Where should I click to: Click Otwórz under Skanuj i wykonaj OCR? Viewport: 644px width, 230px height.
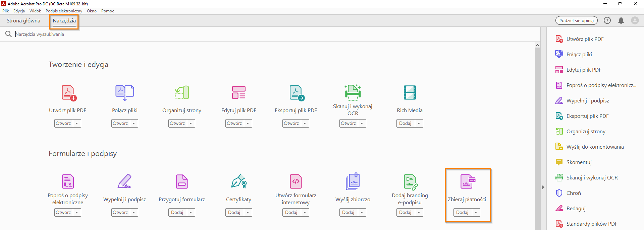click(348, 124)
